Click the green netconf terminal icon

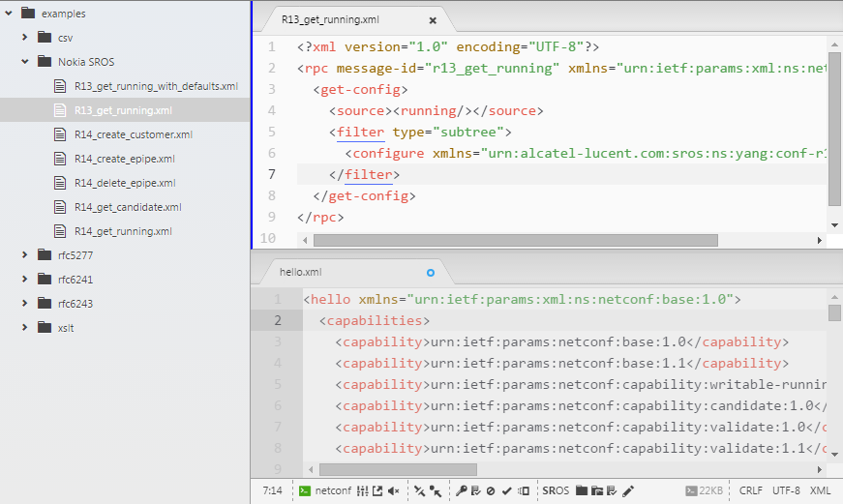coord(304,490)
